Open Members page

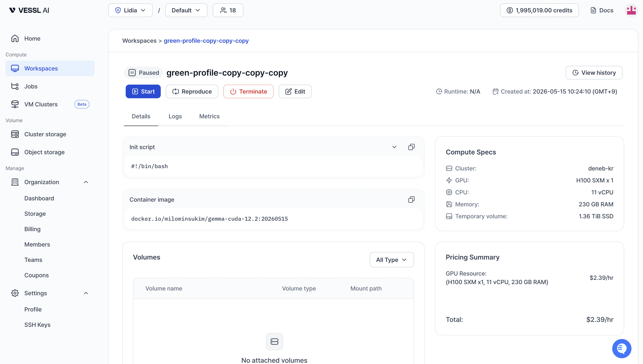(x=37, y=244)
